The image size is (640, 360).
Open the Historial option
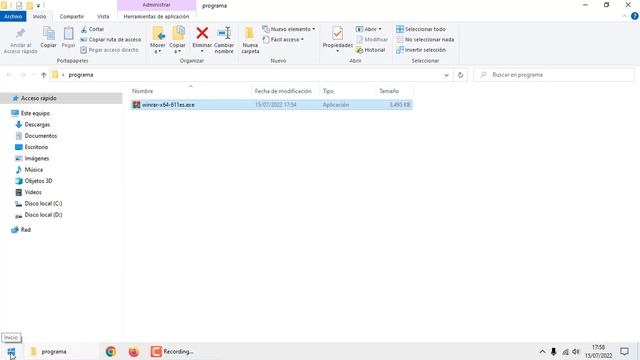(370, 50)
